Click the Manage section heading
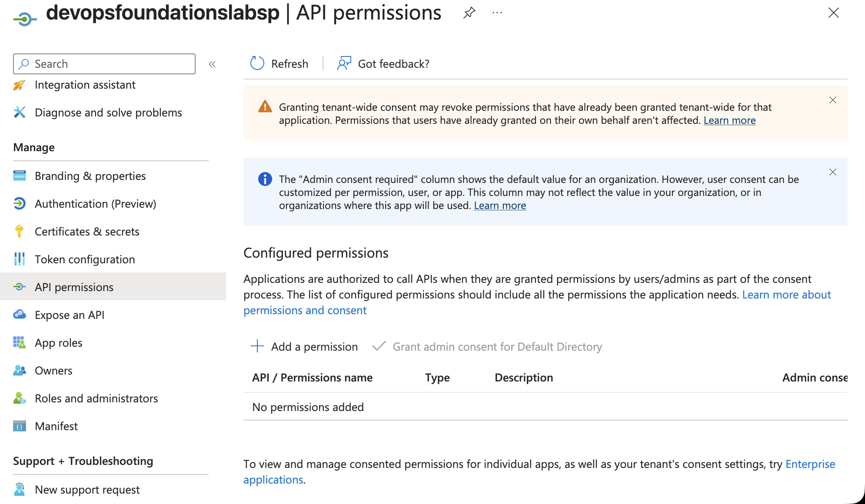 [34, 147]
